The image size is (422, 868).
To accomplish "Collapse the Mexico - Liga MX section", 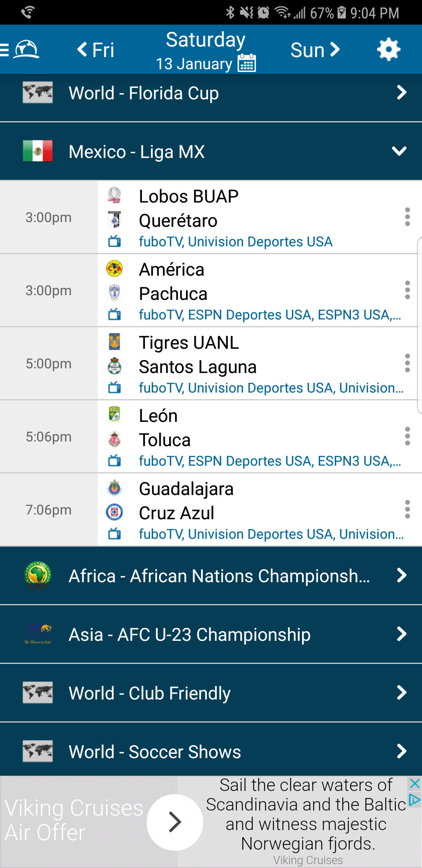I will click(399, 151).
